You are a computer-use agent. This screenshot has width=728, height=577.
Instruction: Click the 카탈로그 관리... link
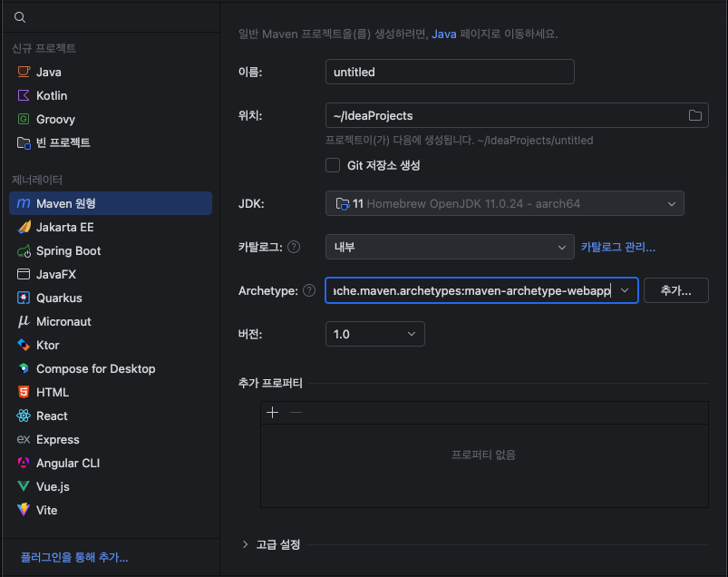point(618,247)
